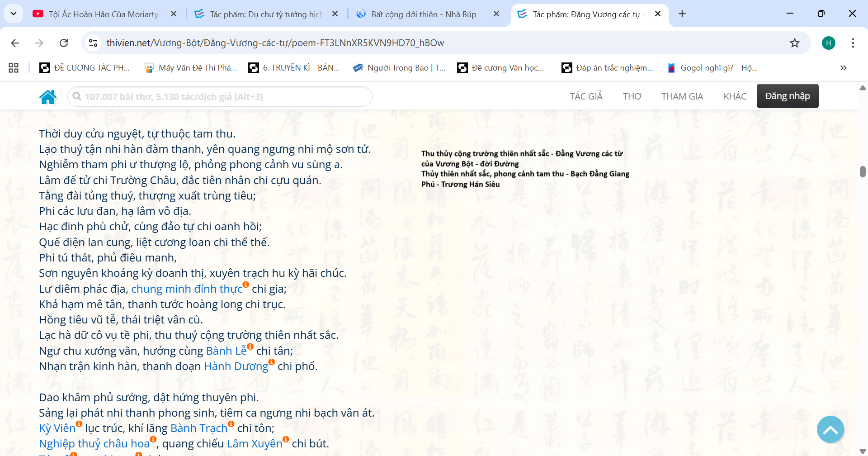The image size is (868, 456).
Task: Open the THƠ menu item
Action: pos(632,96)
